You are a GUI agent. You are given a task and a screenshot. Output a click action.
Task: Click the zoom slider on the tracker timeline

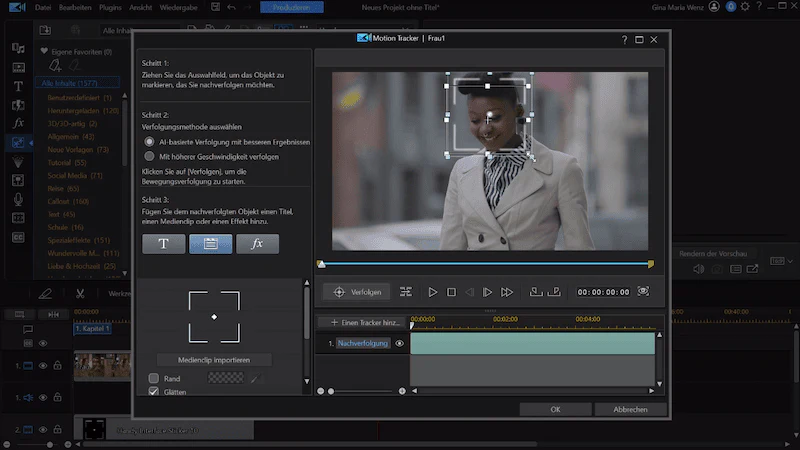point(361,391)
